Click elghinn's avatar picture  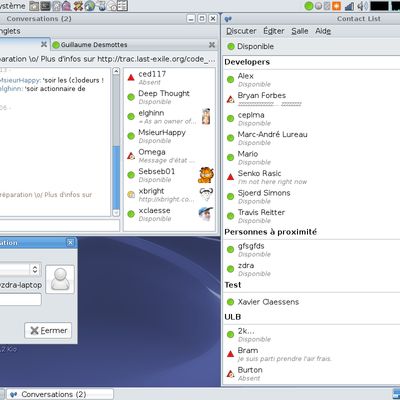206,116
